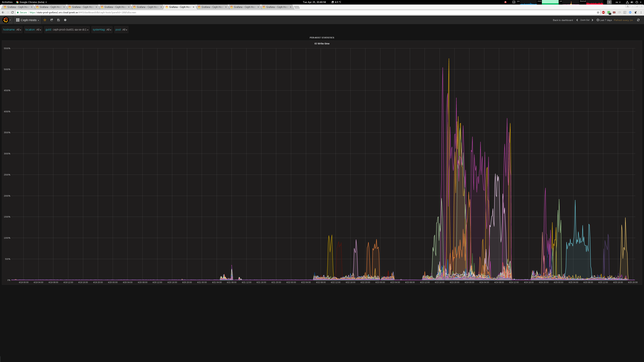Collapse the PER-HOST STATISTICS row
The height and width of the screenshot is (362, 644).
coord(322,38)
